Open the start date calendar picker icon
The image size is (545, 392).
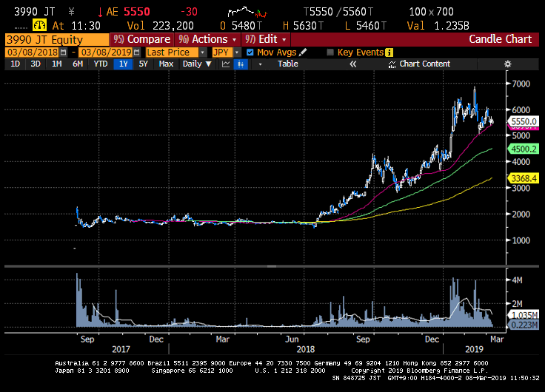[x=64, y=53]
